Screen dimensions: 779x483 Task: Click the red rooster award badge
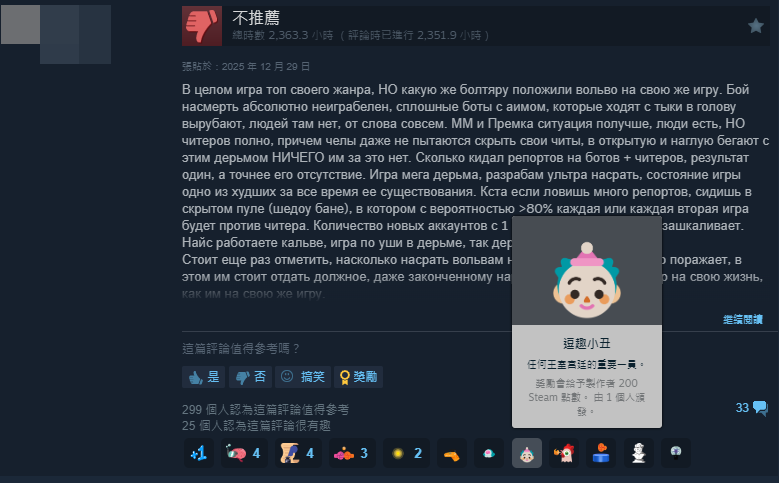(x=564, y=453)
